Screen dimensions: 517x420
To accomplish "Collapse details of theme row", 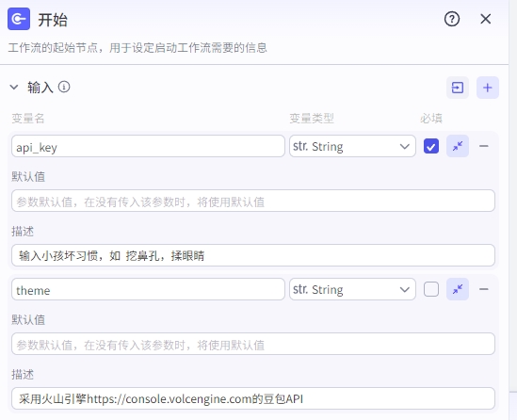I will pos(458,289).
